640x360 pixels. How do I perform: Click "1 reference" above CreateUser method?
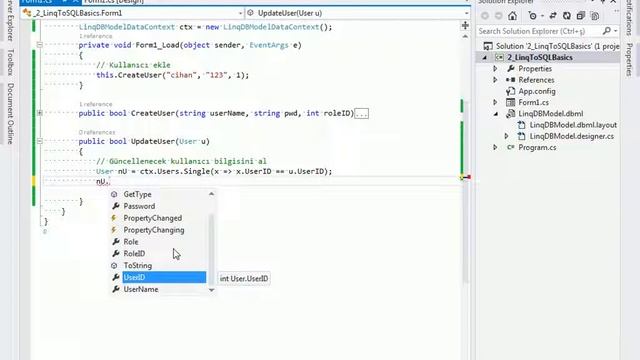(x=96, y=104)
